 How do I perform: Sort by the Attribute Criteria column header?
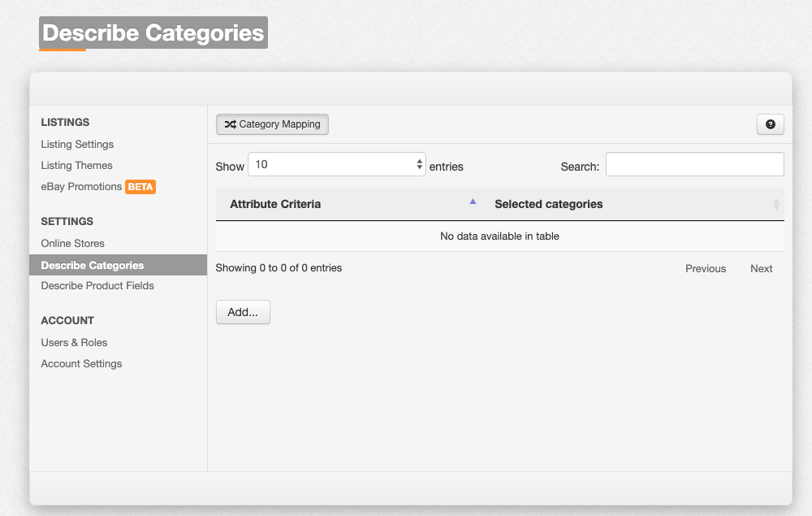275,205
